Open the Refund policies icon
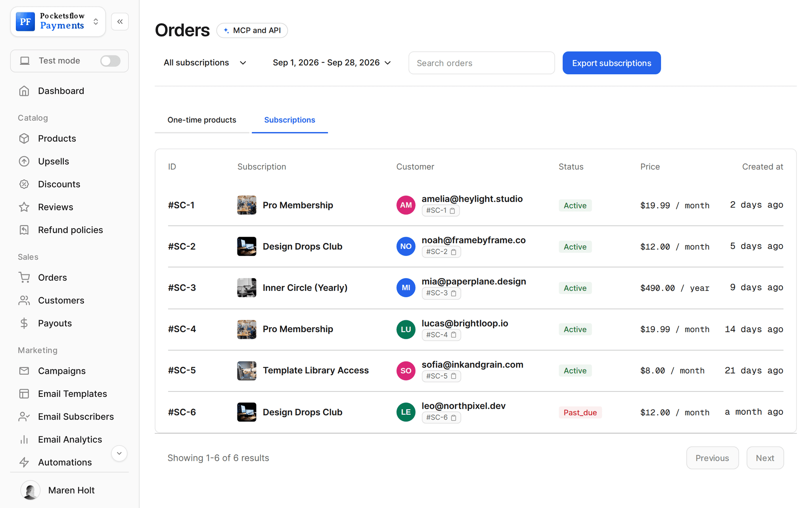 [x=24, y=230]
